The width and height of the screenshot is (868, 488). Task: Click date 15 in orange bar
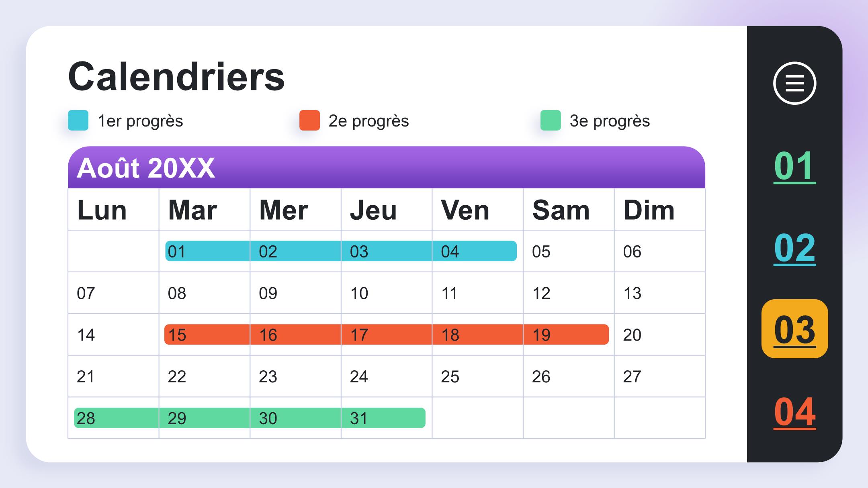(x=177, y=335)
